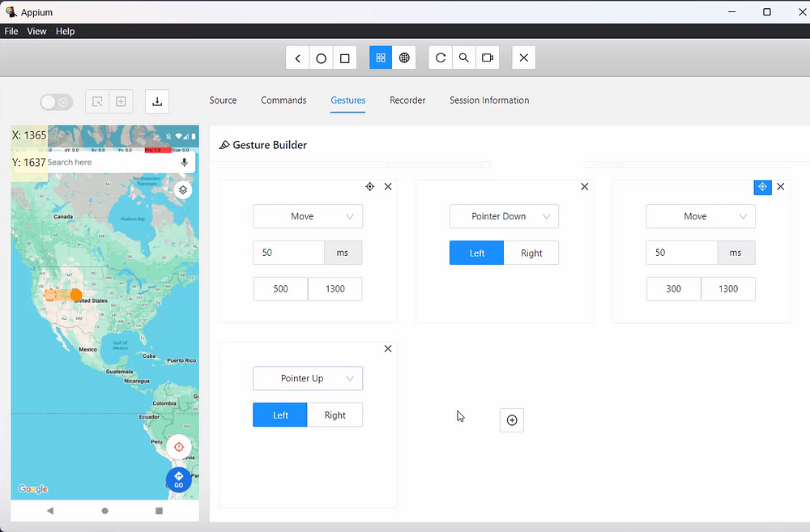The width and height of the screenshot is (810, 532).
Task: Tap the device Home circle toolbar icon
Action: pyautogui.click(x=321, y=57)
